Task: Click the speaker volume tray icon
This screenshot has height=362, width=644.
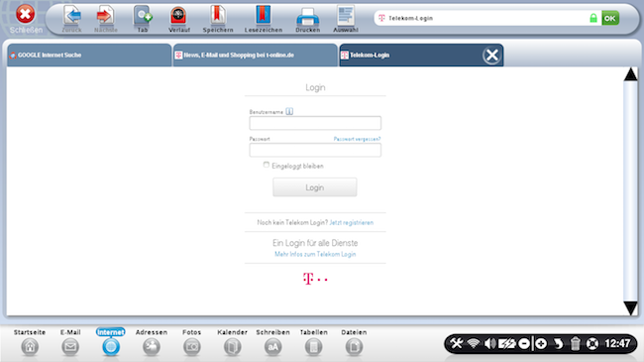Action: 489,343
